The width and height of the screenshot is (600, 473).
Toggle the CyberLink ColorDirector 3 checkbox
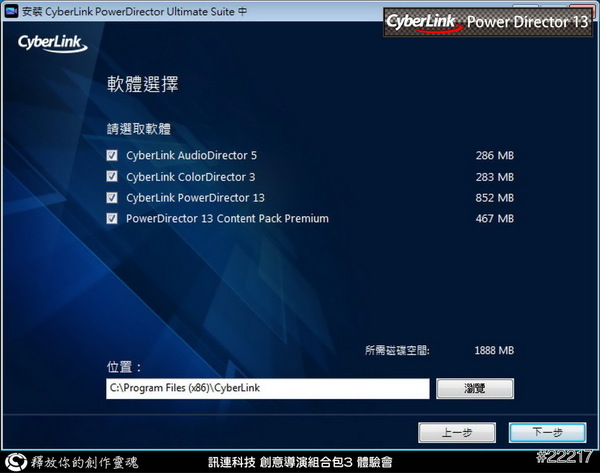point(112,176)
